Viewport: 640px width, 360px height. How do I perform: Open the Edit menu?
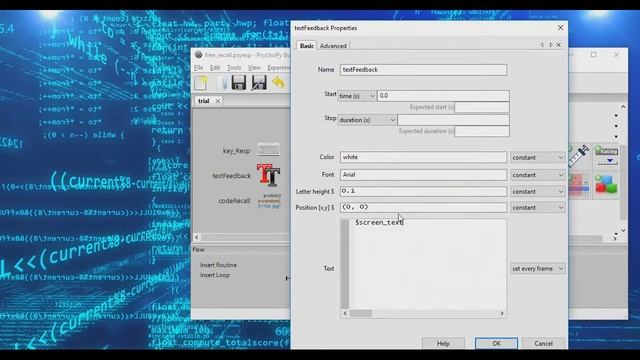(215, 68)
